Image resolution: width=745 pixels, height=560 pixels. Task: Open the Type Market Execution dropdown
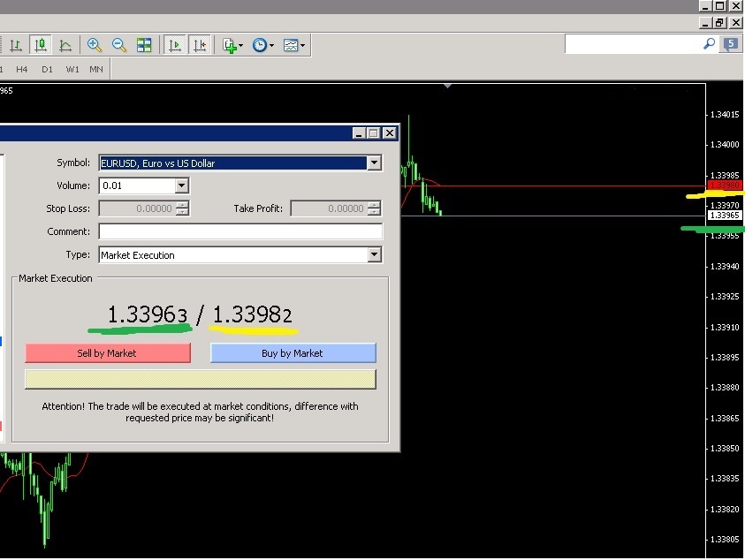coord(375,255)
